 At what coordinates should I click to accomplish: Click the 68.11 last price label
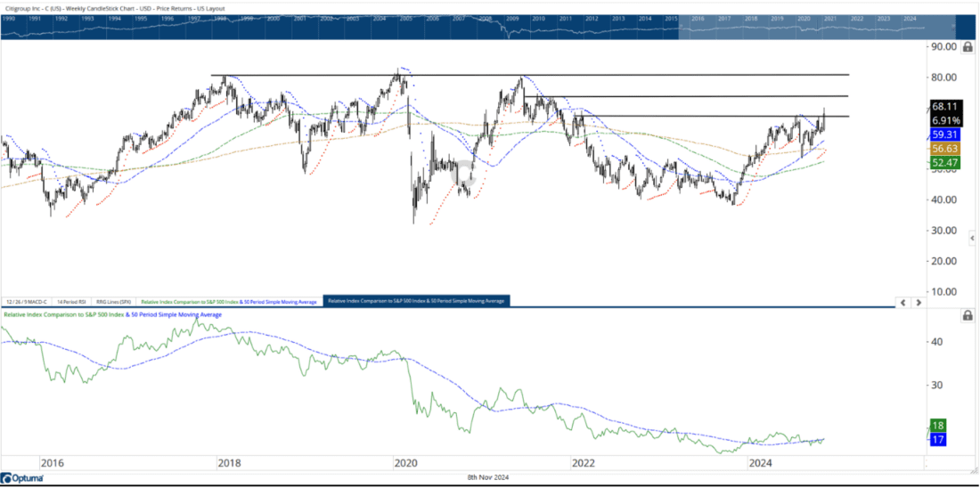pos(944,107)
